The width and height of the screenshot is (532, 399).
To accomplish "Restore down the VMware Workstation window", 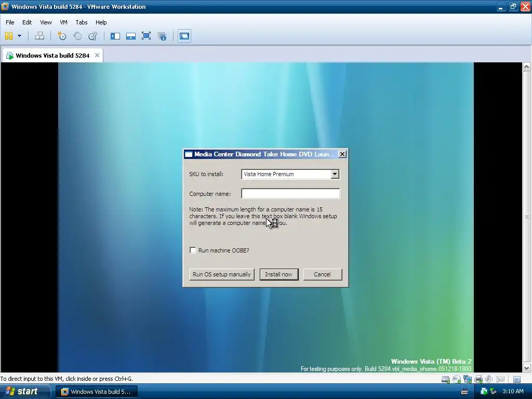I will tap(513, 7).
